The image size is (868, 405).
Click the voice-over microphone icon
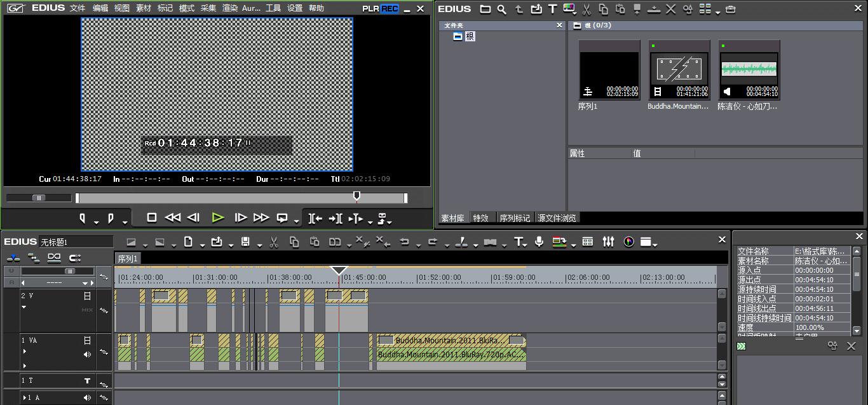click(539, 242)
